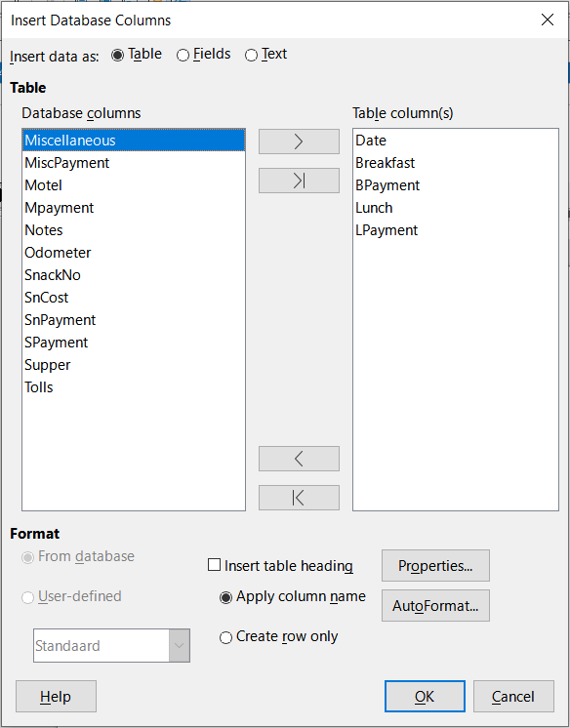Image resolution: width=570 pixels, height=728 pixels.
Task: Cancel the dialog
Action: click(513, 697)
